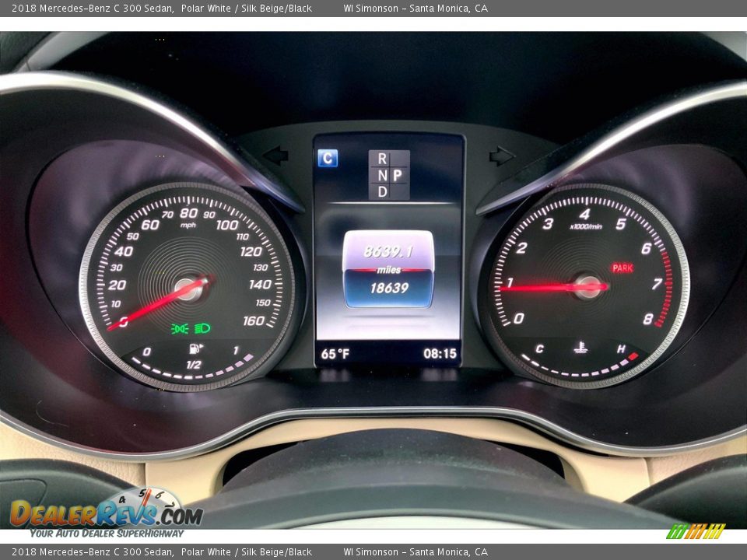This screenshot has width=747, height=560.
Task: Click the x1000/min label on the tachometer
Action: [x=585, y=226]
